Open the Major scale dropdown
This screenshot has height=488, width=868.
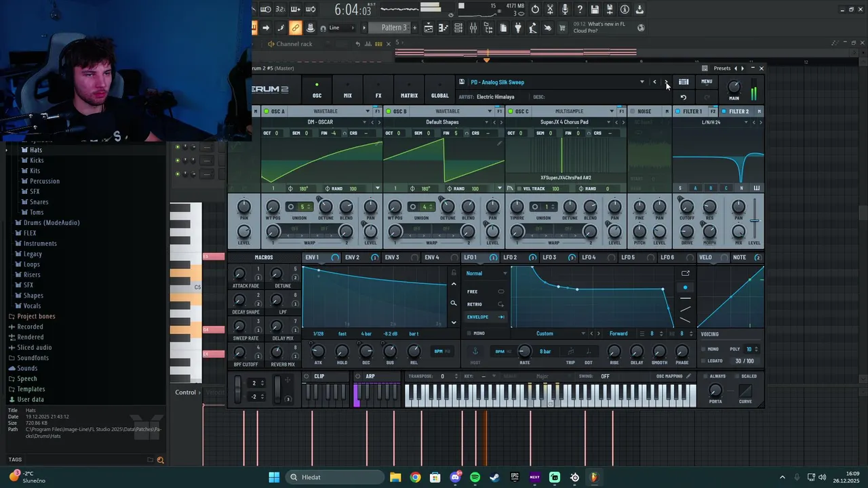549,376
